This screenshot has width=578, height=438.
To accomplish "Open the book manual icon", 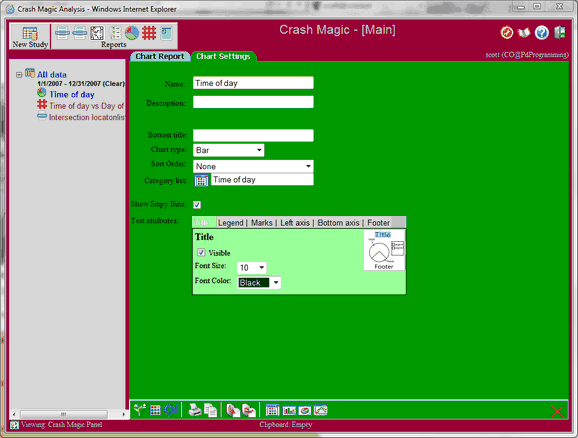I will point(524,32).
